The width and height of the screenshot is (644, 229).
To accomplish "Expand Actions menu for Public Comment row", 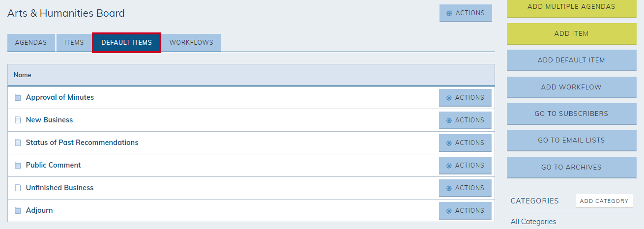I will [x=465, y=166].
